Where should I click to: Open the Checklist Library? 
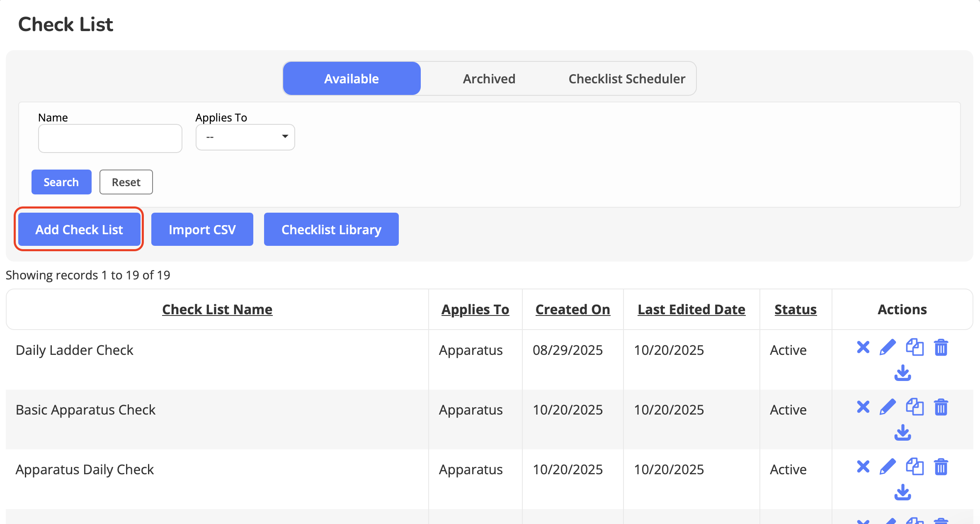click(x=331, y=229)
